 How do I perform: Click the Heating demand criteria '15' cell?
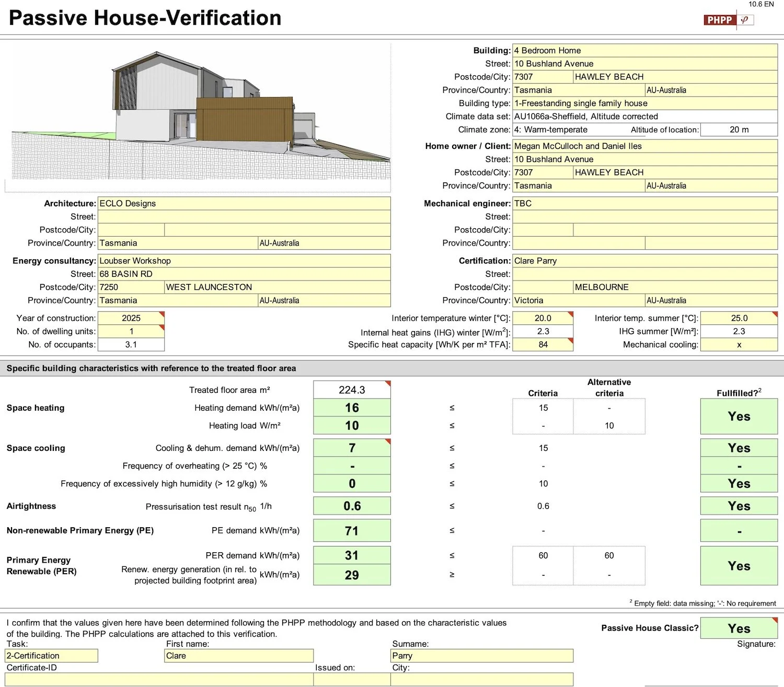tap(543, 408)
